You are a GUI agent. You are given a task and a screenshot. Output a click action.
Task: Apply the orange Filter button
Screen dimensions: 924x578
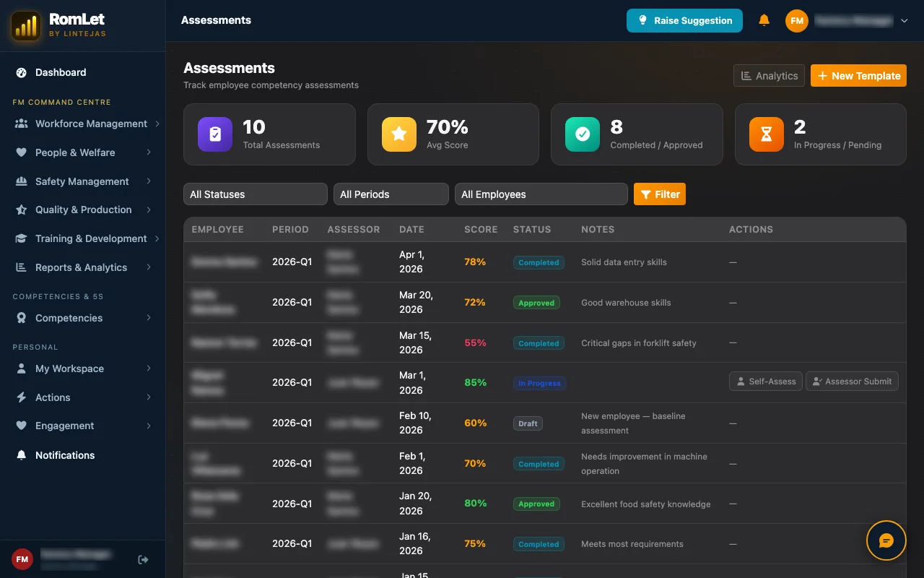click(x=660, y=194)
